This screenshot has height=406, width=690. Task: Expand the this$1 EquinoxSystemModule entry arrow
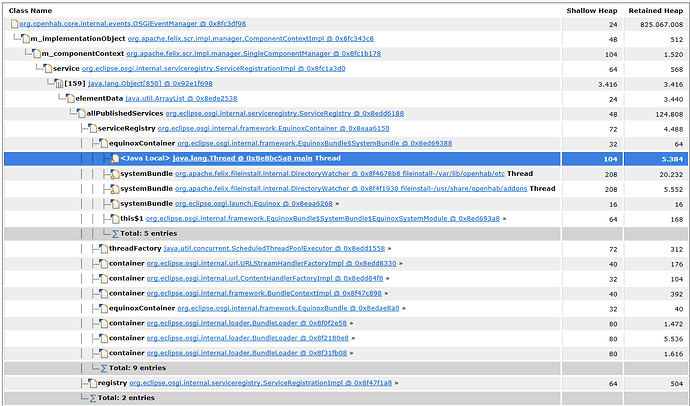point(504,219)
